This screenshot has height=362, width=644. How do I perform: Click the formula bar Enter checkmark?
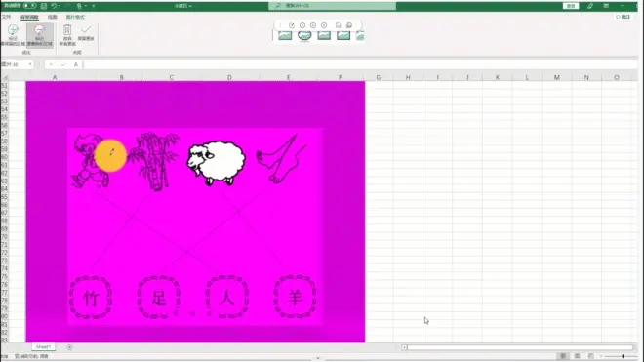pos(63,64)
